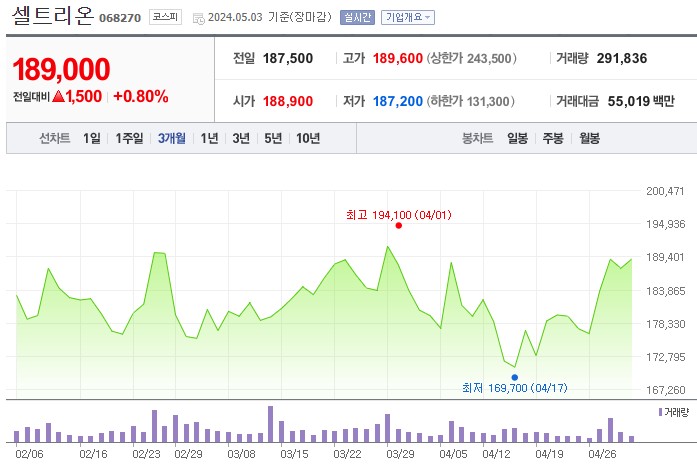Image resolution: width=697 pixels, height=467 pixels.
Task: Switch to the 월봉 candle chart
Action: pos(589,138)
